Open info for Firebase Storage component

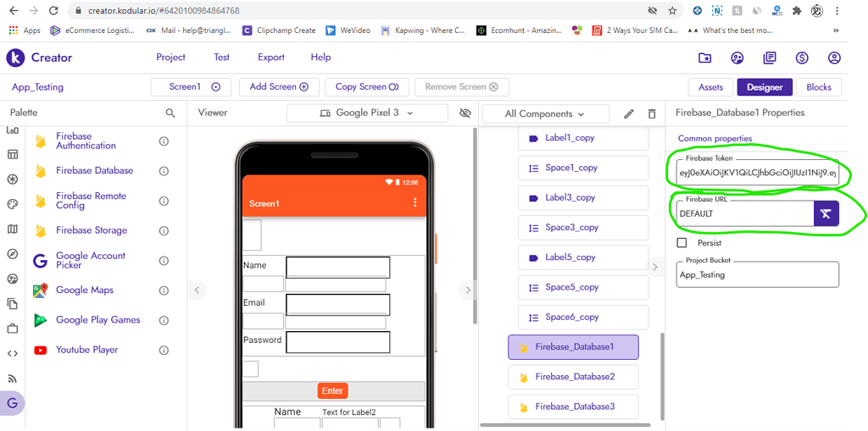click(x=164, y=230)
